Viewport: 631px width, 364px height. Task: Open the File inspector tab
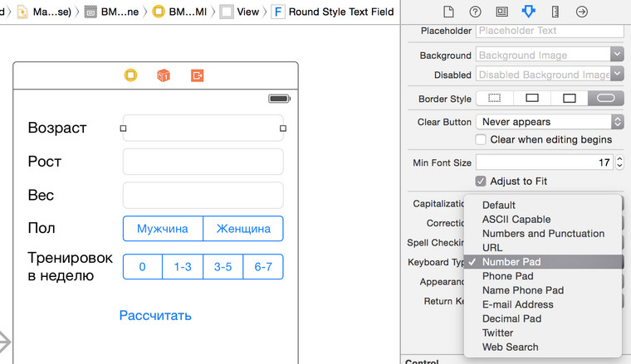(x=448, y=12)
